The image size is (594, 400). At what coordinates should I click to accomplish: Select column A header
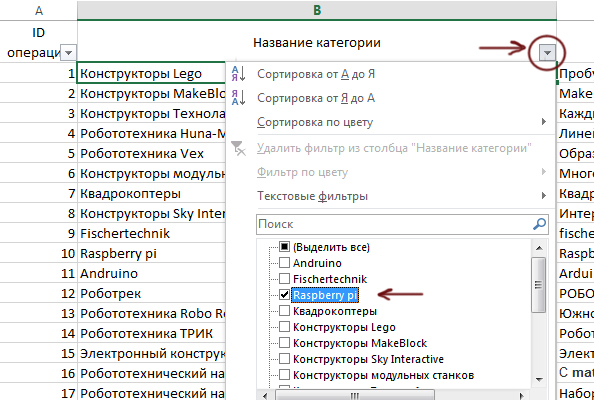(38, 10)
